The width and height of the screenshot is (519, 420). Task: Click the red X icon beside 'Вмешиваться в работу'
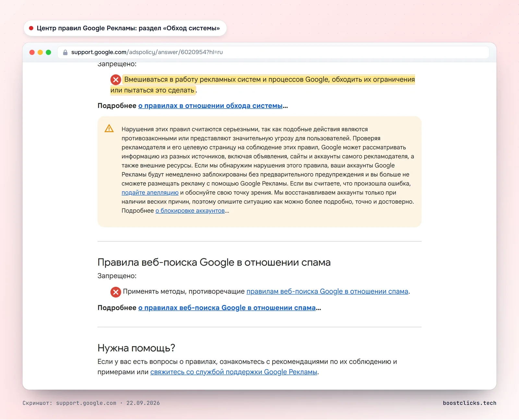[x=116, y=80]
